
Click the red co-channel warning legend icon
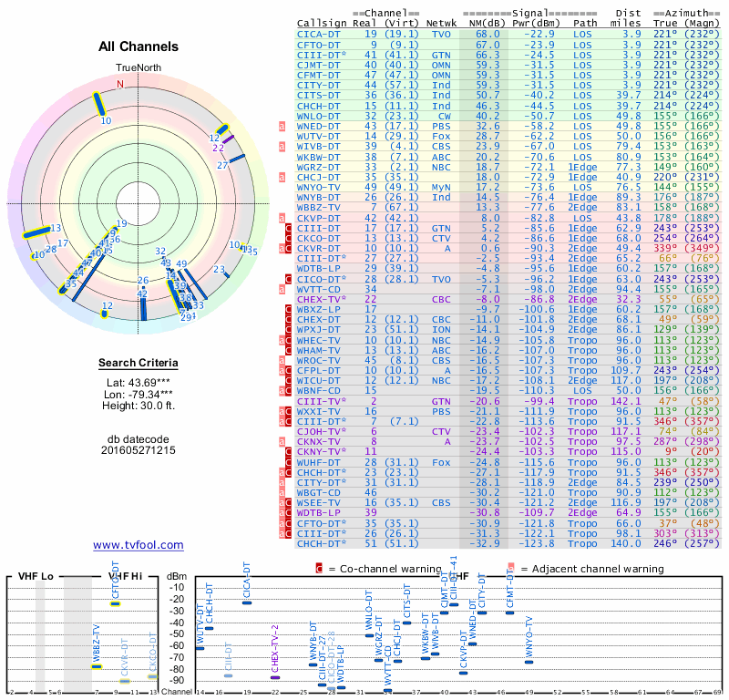(319, 569)
